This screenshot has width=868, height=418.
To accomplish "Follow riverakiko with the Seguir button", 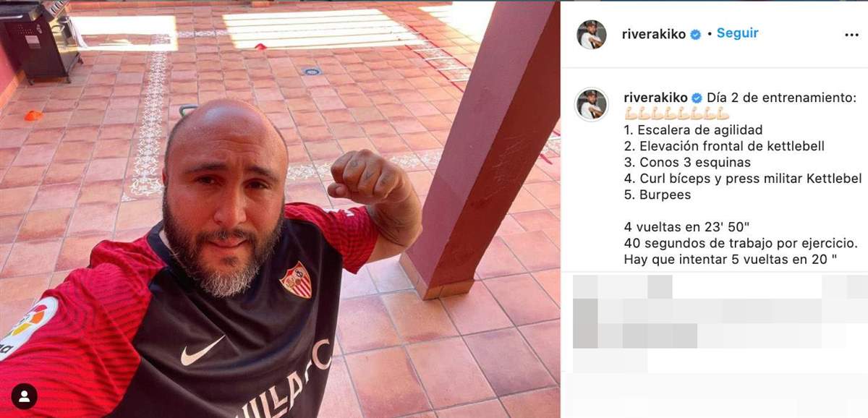I will tap(737, 33).
